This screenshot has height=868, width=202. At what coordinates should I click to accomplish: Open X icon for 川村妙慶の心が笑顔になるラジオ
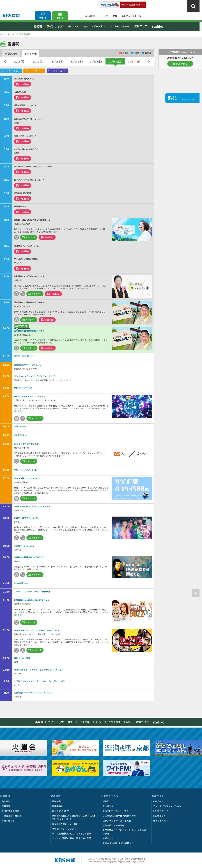tap(23, 294)
